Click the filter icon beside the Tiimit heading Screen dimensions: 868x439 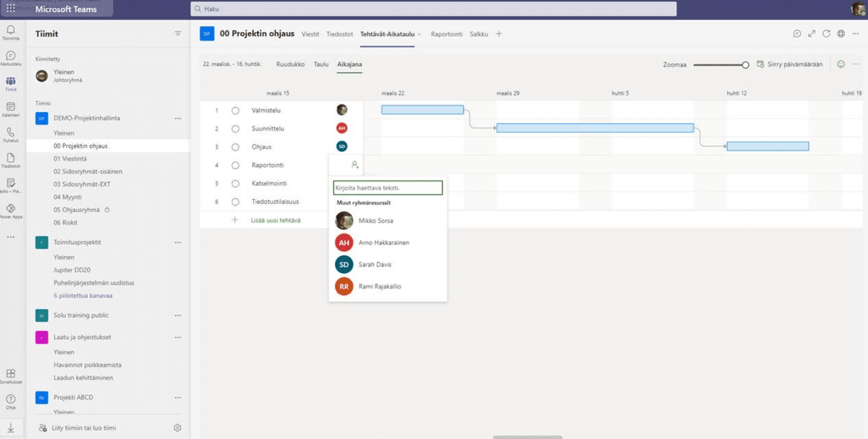pos(177,34)
